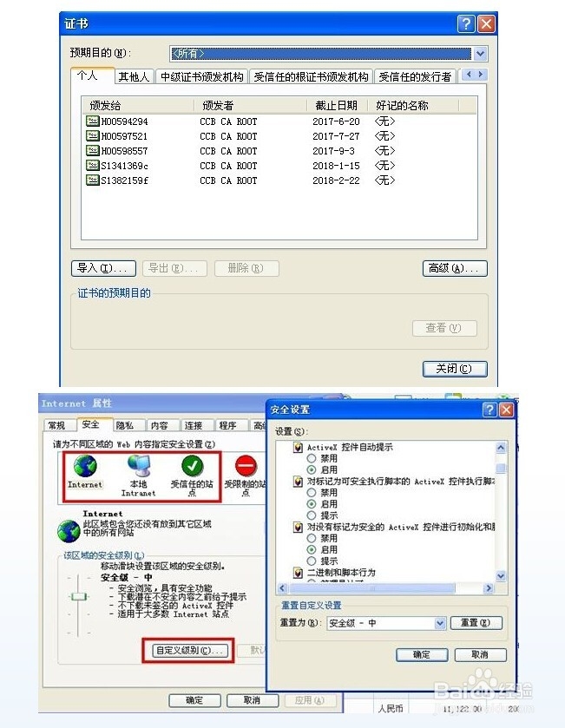Select expiry date 2018-2-22 cell
The image size is (565, 728).
(336, 180)
